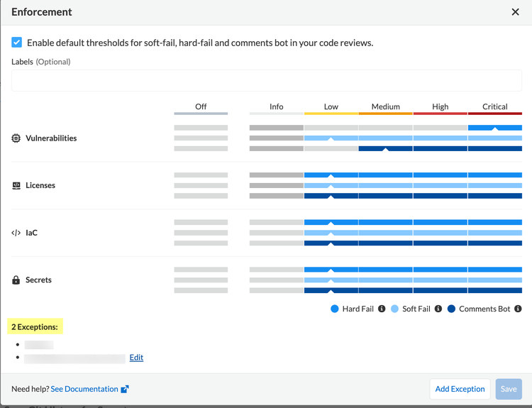The height and width of the screenshot is (408, 532).
Task: Click the IaC category label
Action: point(31,233)
